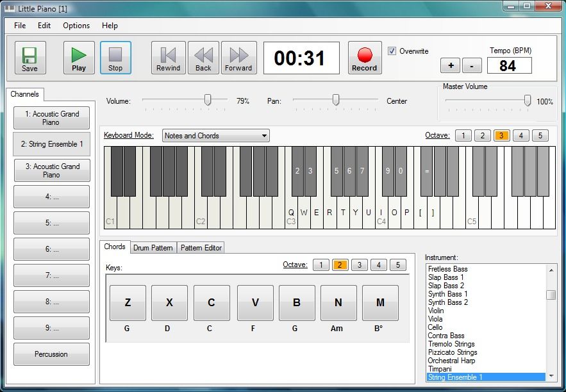The image size is (566, 392).
Task: Stop playback with the Stop button
Action: click(115, 58)
